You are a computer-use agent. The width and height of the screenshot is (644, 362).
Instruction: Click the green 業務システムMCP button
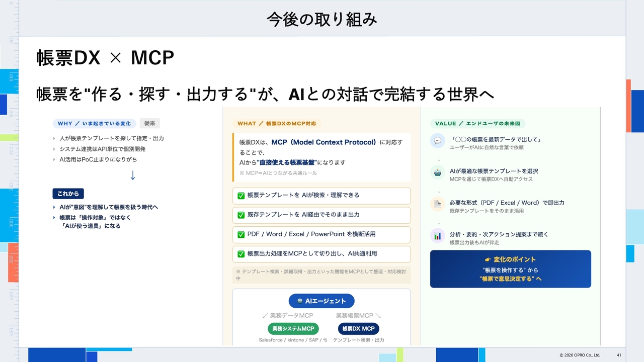293,329
